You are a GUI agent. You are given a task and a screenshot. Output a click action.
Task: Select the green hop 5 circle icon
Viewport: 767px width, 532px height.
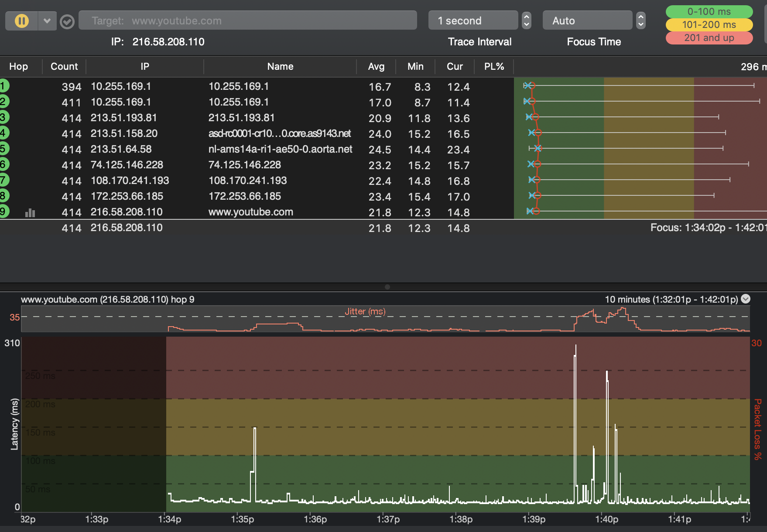point(3,149)
